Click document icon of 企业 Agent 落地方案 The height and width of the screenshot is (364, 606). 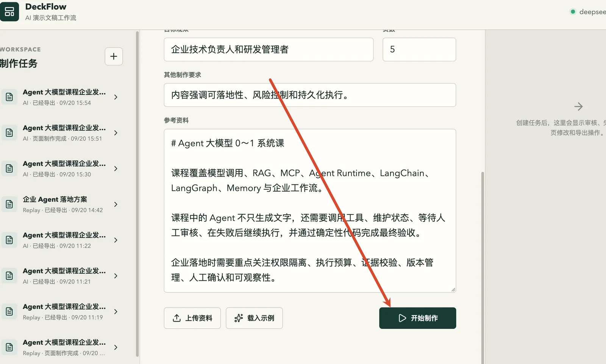pyautogui.click(x=9, y=204)
